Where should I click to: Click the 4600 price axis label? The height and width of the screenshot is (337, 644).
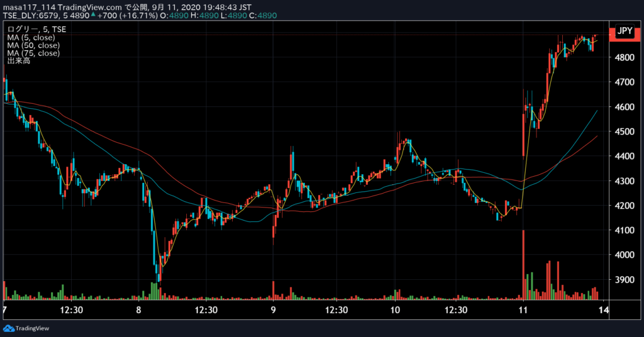tap(625, 107)
